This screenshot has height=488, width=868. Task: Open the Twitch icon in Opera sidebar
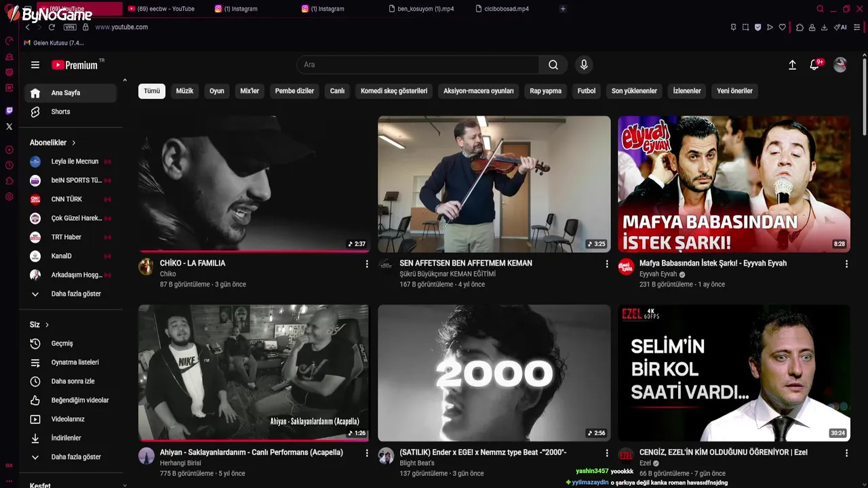pyautogui.click(x=9, y=111)
